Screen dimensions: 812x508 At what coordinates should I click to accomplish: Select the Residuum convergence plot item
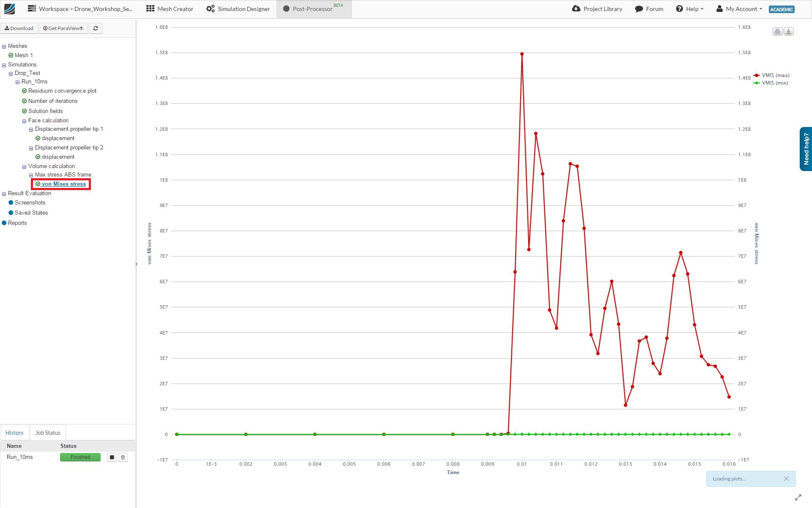(x=62, y=91)
